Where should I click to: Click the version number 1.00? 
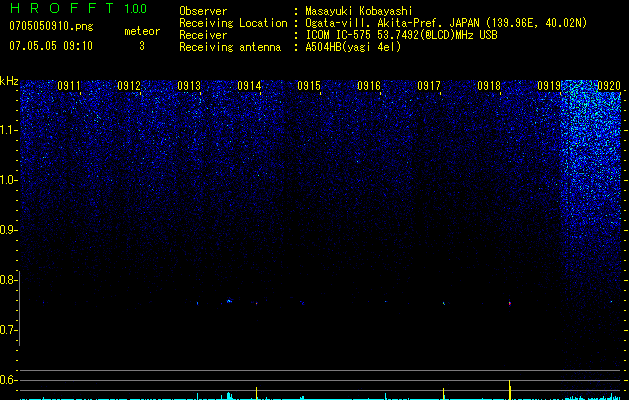point(136,9)
